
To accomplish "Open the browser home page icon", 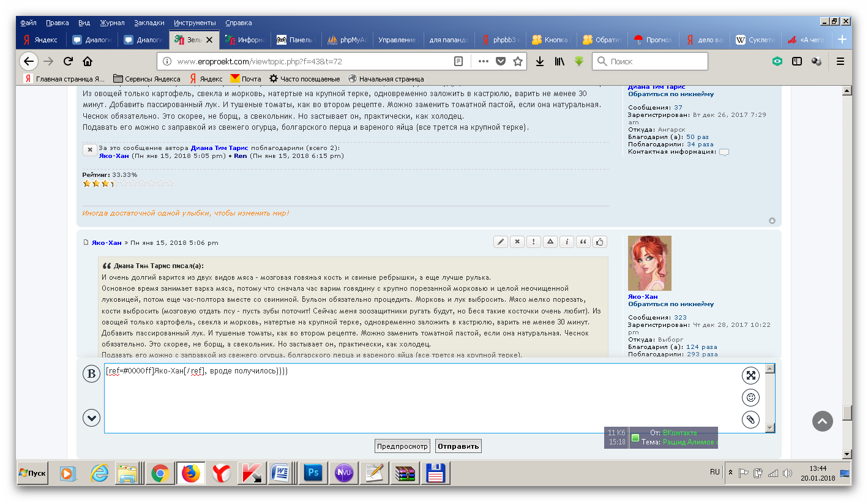I will 88,61.
